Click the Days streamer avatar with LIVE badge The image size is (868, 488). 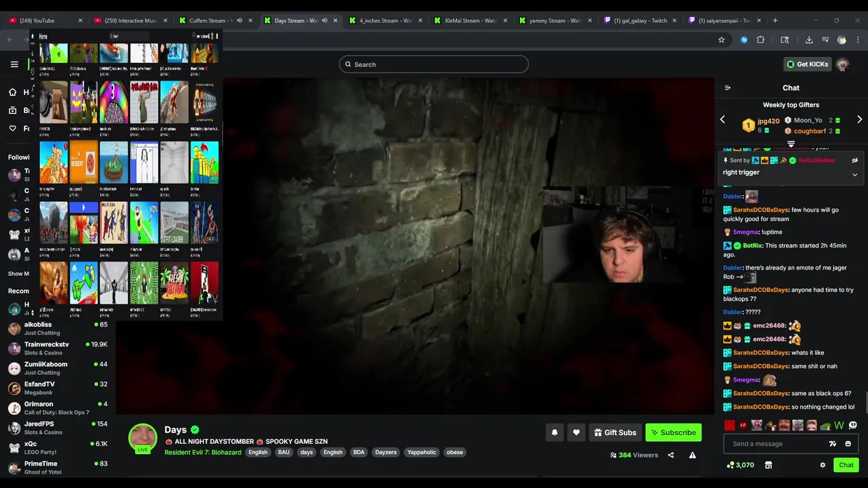tap(143, 438)
